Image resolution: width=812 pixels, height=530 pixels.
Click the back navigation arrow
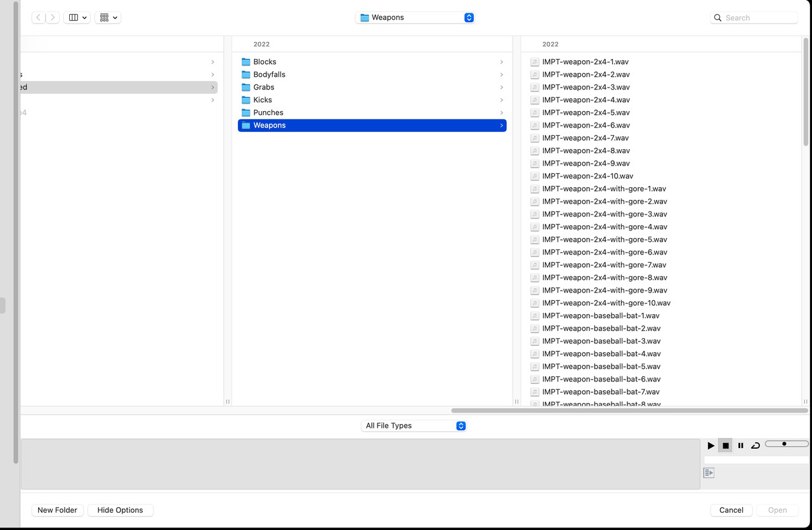coord(37,17)
